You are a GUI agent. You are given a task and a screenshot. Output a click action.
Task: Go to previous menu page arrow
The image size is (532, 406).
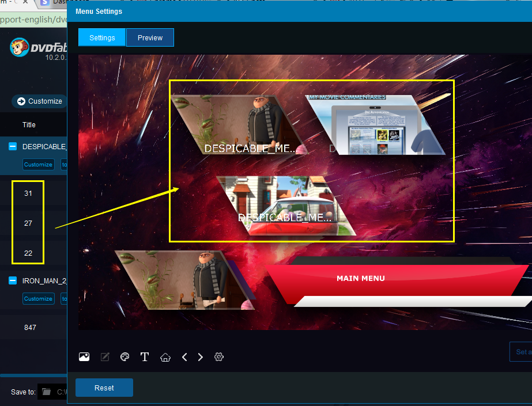tap(184, 357)
